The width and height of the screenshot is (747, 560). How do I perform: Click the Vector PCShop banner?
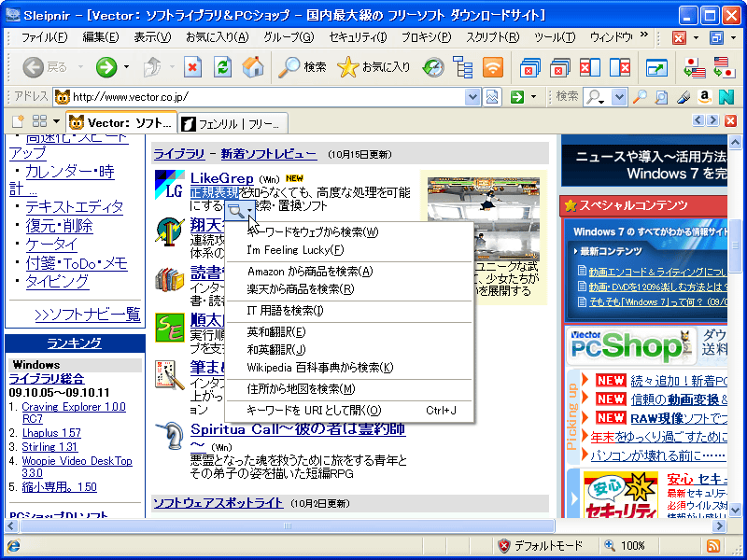(630, 346)
